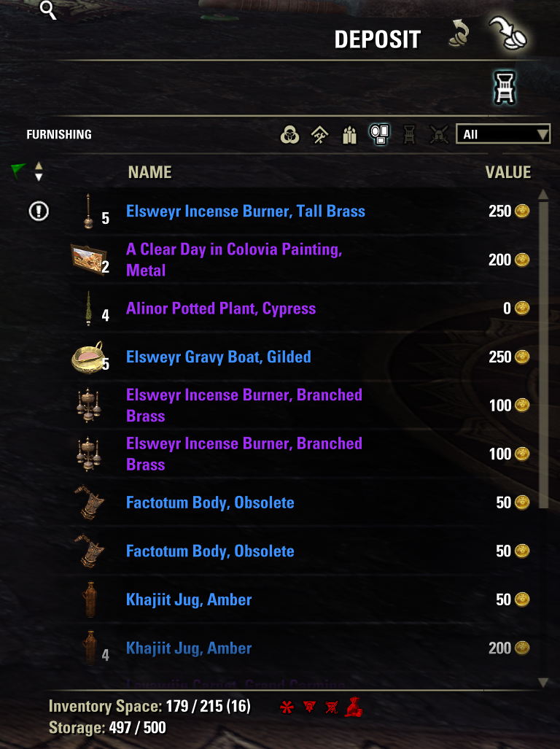Filter by the ornamental gallery frames icon

click(x=380, y=134)
